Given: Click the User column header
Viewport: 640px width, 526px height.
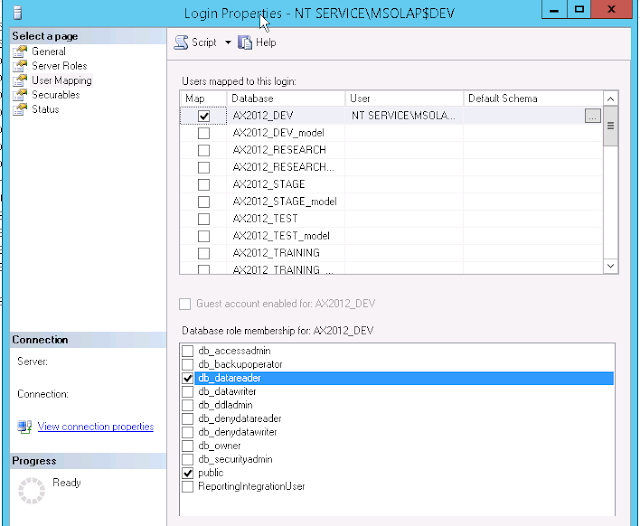Looking at the screenshot, I should point(404,98).
